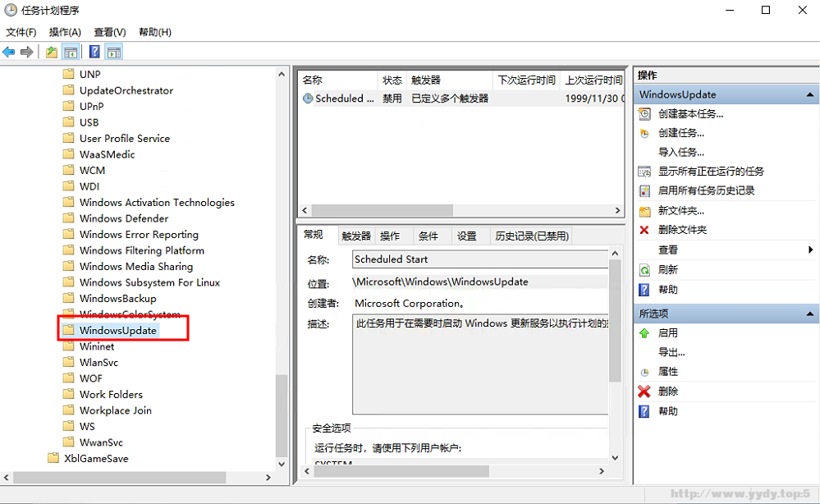820x504 pixels.
Task: Click the UpdateOrchestrator folder icon
Action: tap(68, 90)
